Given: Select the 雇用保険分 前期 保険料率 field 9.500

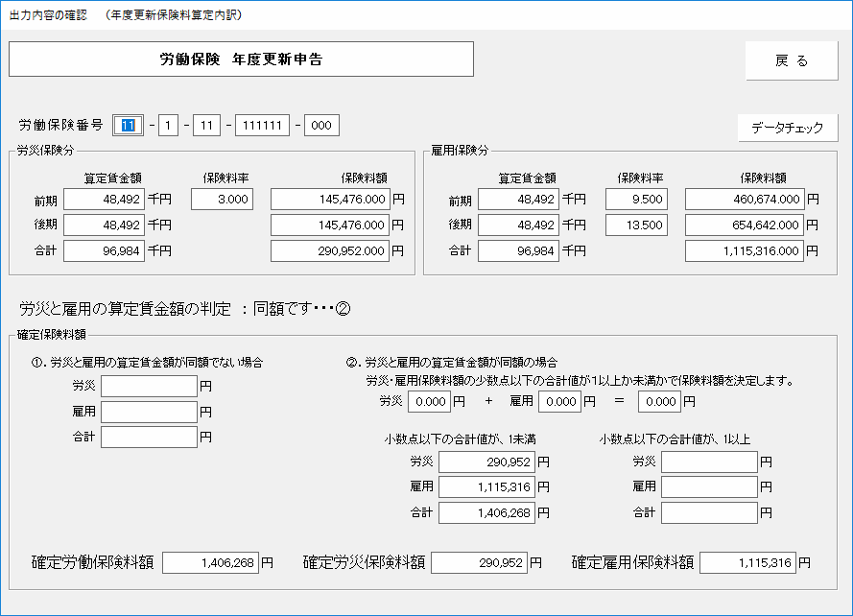Looking at the screenshot, I should click(637, 200).
